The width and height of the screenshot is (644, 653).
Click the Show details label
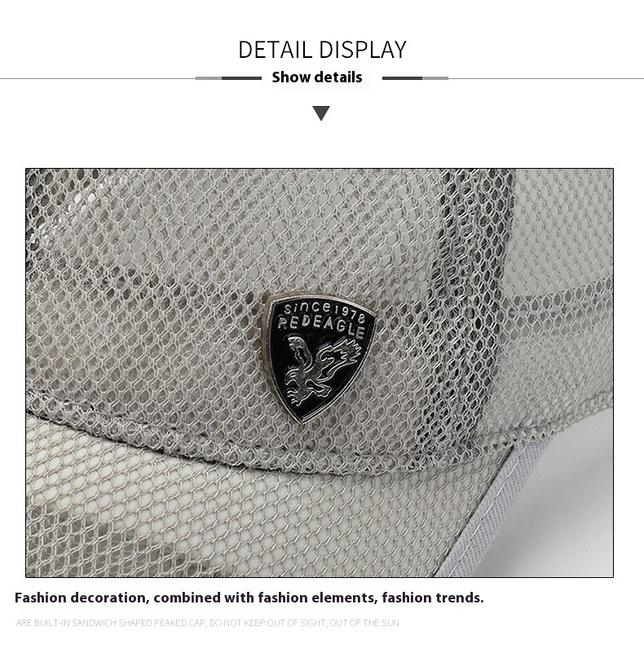click(x=317, y=77)
